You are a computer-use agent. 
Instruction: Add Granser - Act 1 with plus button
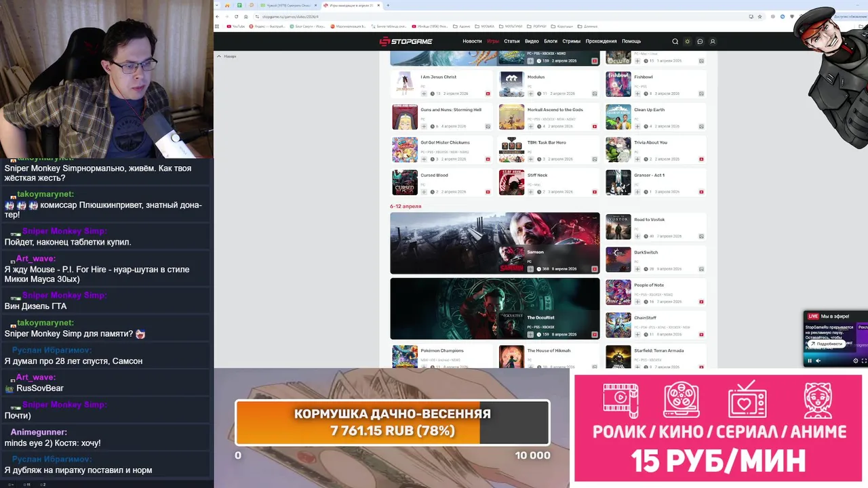click(x=637, y=192)
